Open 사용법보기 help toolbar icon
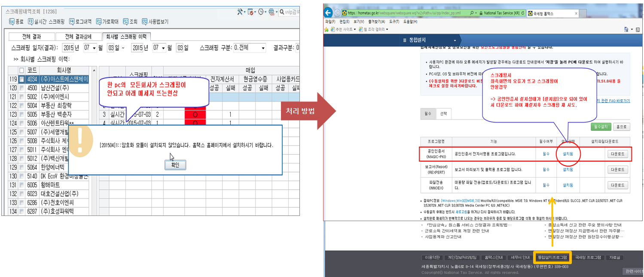 (145, 21)
